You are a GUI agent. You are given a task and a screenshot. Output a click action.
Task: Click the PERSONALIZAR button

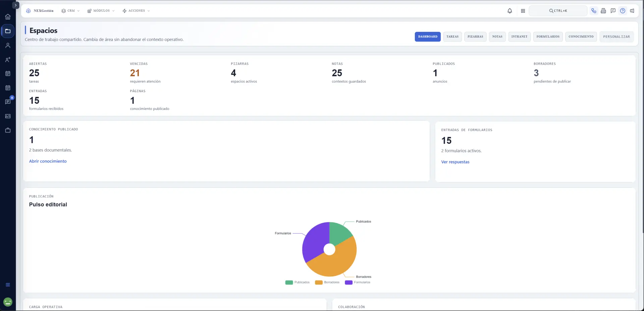coord(616,37)
